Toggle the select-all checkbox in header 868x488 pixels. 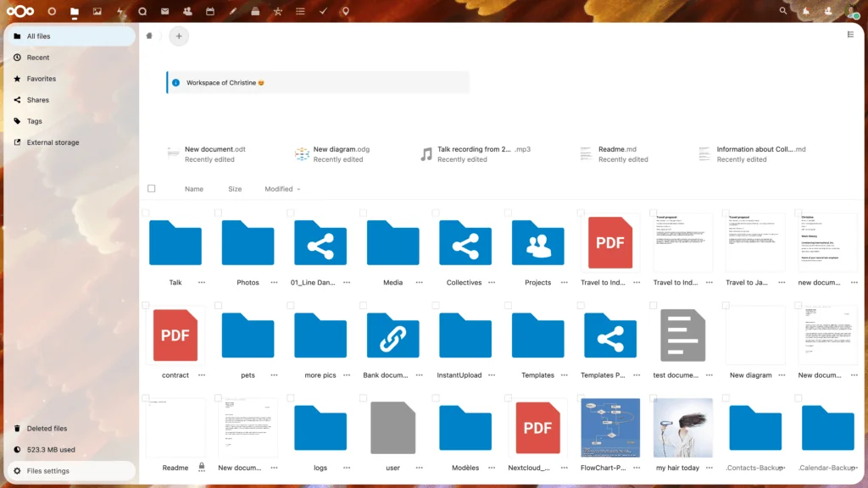click(151, 189)
